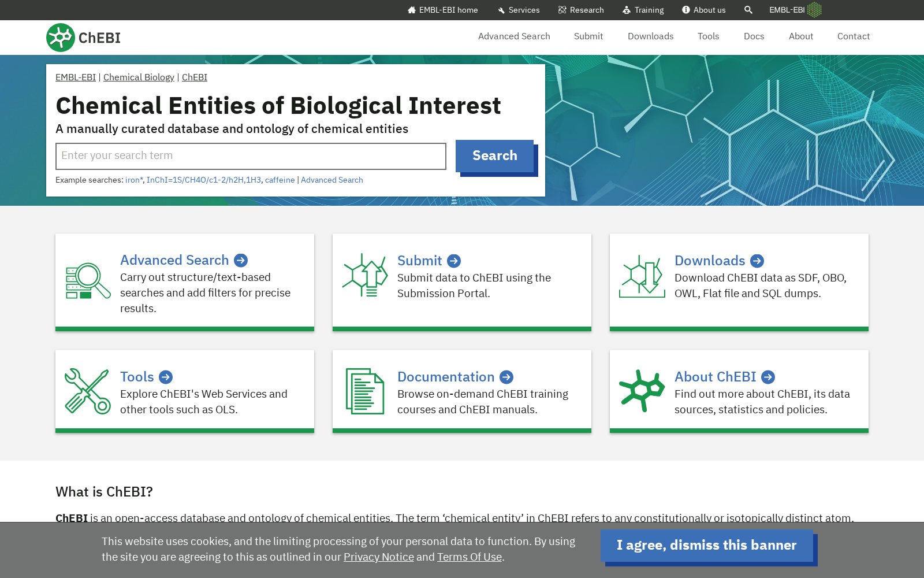
Task: Open the Submit card heading
Action: tap(420, 261)
